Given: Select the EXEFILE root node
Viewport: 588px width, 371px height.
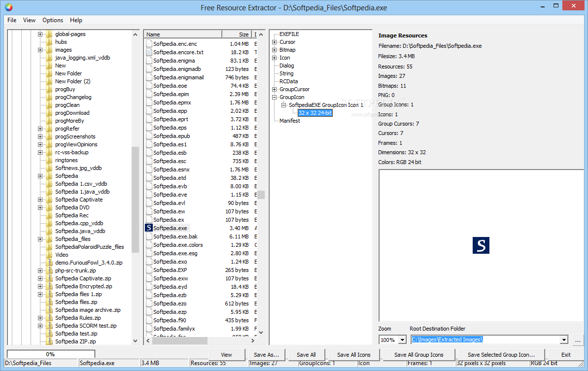Looking at the screenshot, I should [x=289, y=34].
